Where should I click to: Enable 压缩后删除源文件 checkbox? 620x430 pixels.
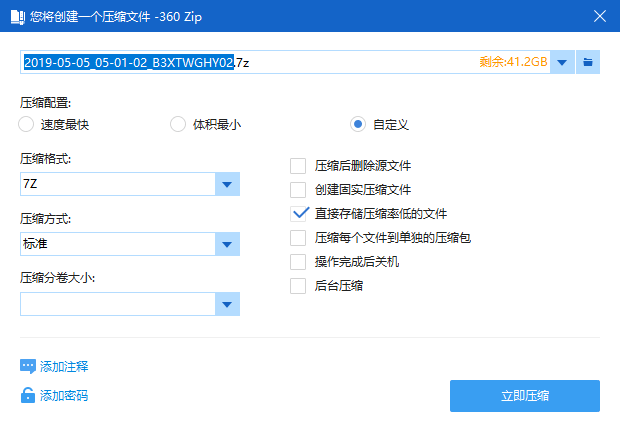pyautogui.click(x=298, y=166)
